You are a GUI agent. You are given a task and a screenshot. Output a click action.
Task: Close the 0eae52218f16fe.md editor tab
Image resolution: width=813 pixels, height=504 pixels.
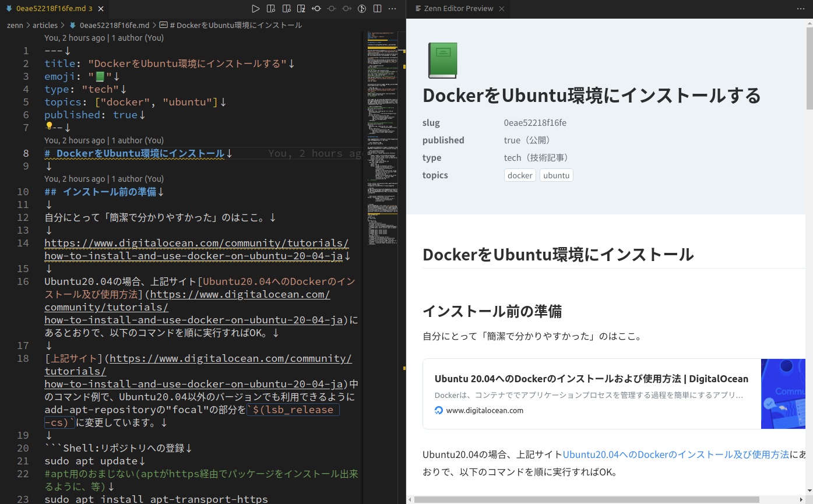tap(101, 9)
